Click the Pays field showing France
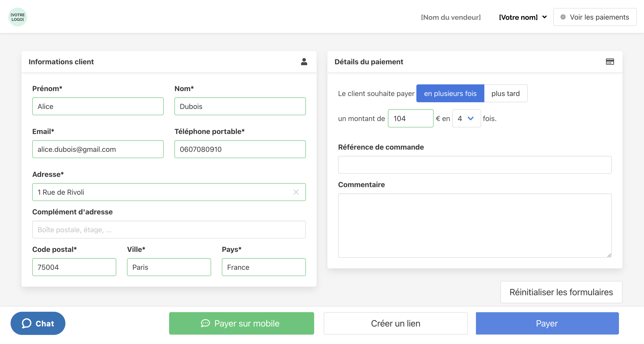This screenshot has width=644, height=344. [264, 267]
